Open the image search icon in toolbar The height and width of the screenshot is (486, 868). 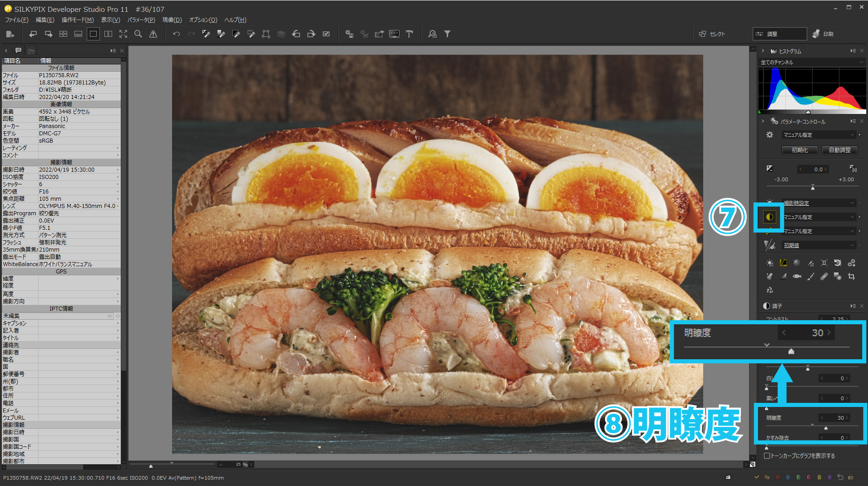pos(432,34)
